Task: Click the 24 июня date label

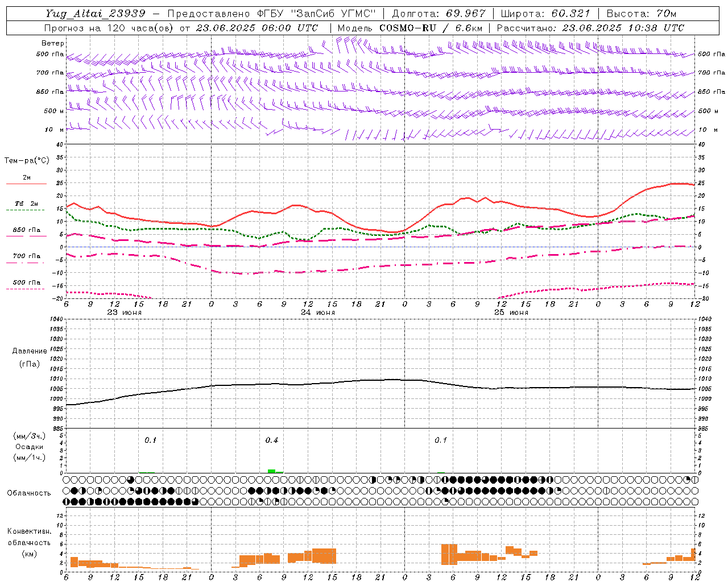Action: point(318,312)
